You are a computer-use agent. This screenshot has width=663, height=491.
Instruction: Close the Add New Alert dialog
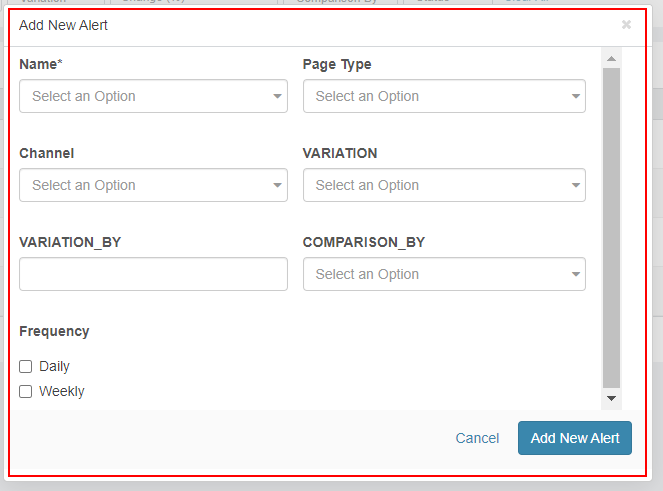626,25
